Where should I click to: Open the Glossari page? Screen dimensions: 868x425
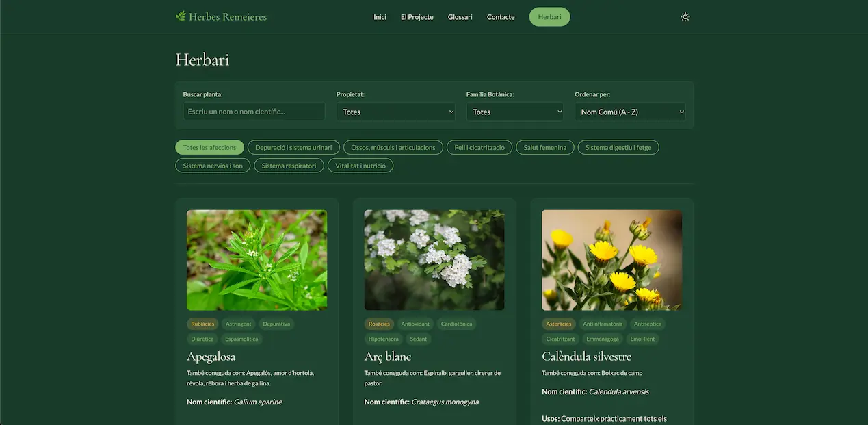460,17
